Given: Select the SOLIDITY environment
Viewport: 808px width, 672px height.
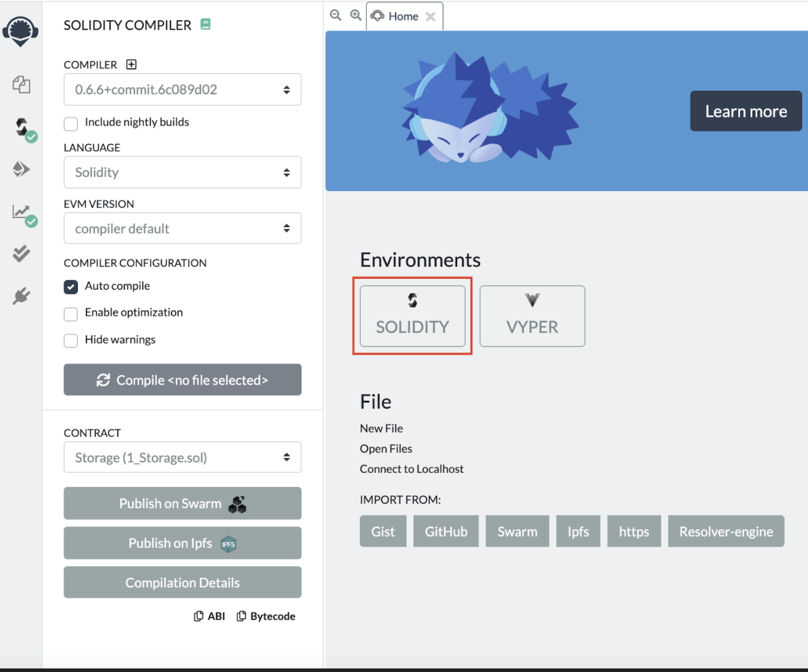Looking at the screenshot, I should (x=413, y=316).
